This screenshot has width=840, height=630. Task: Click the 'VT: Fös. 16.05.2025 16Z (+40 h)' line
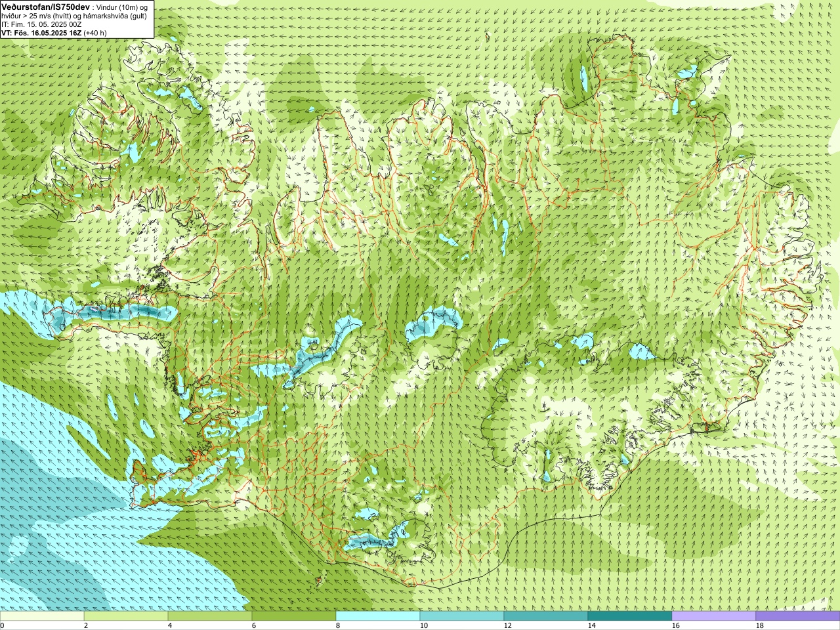point(54,33)
